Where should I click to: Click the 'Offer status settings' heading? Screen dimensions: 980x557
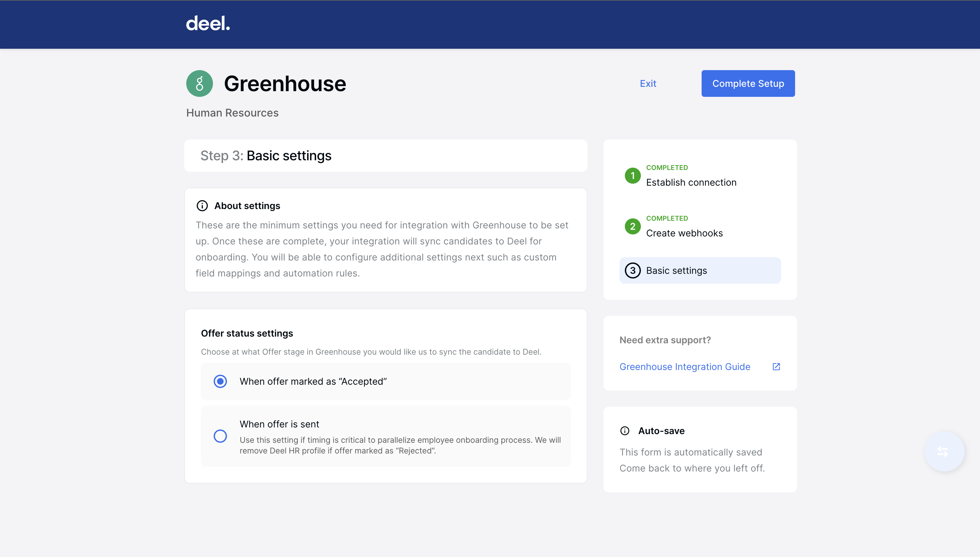(247, 333)
